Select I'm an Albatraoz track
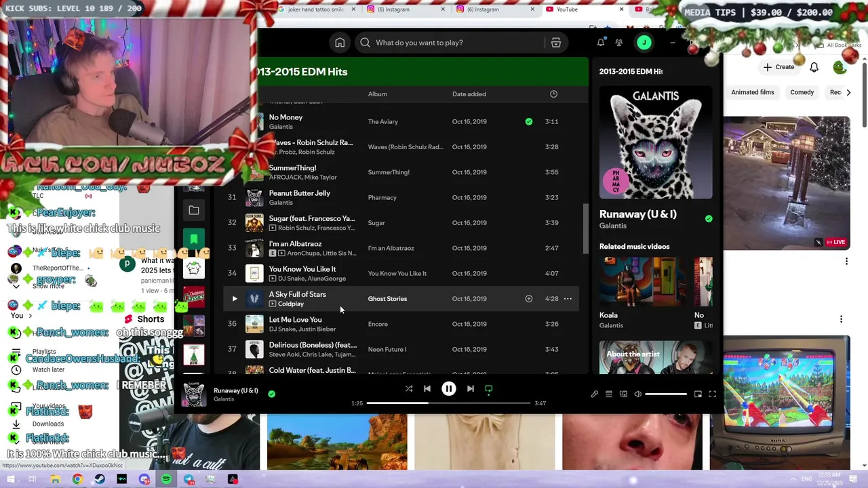The height and width of the screenshot is (488, 868). point(401,248)
